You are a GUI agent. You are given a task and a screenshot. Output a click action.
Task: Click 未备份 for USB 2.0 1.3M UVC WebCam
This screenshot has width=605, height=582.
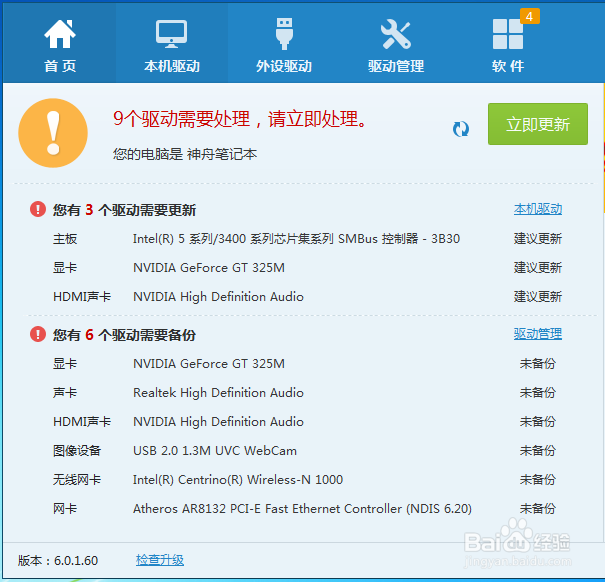(x=537, y=450)
